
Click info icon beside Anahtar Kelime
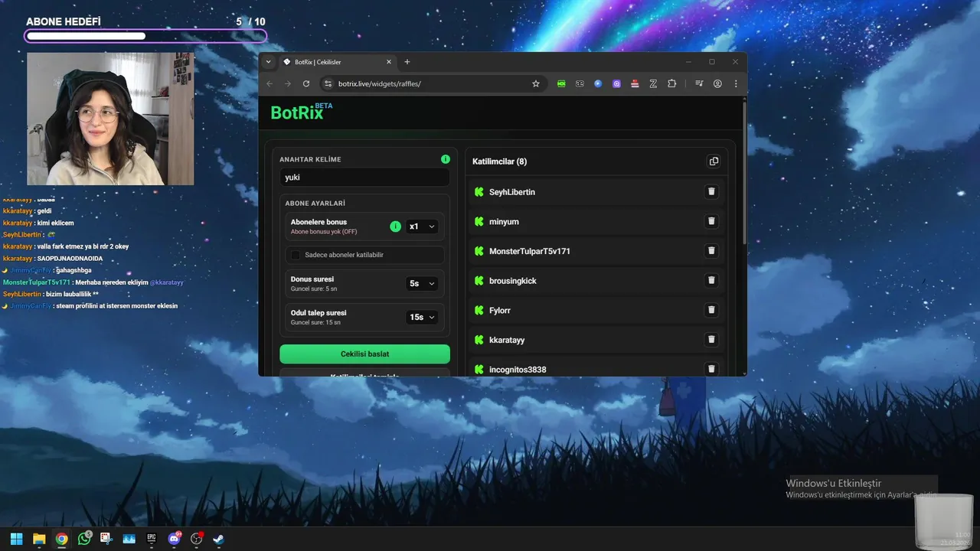coord(446,159)
